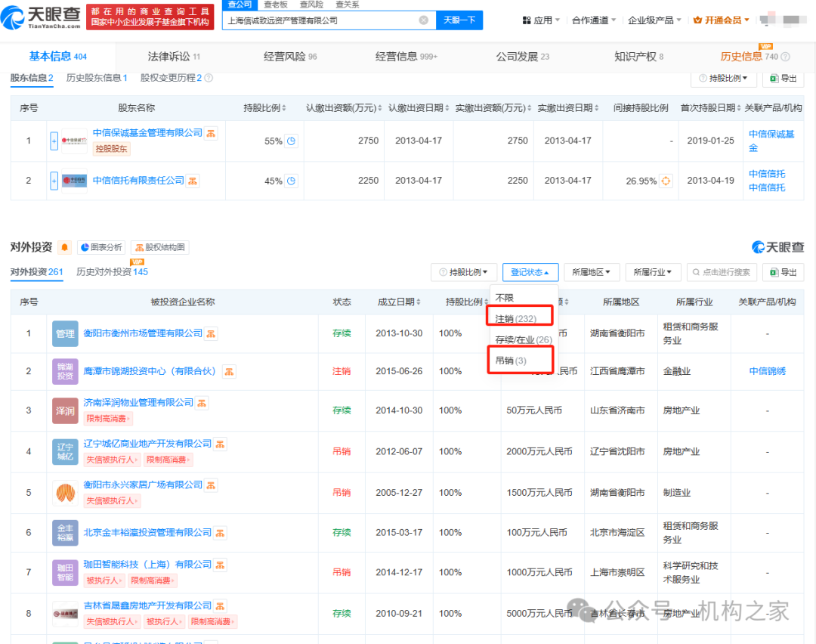The image size is (816, 644).
Task: Click the 点击进行搜索 investment search box
Action: tap(722, 272)
